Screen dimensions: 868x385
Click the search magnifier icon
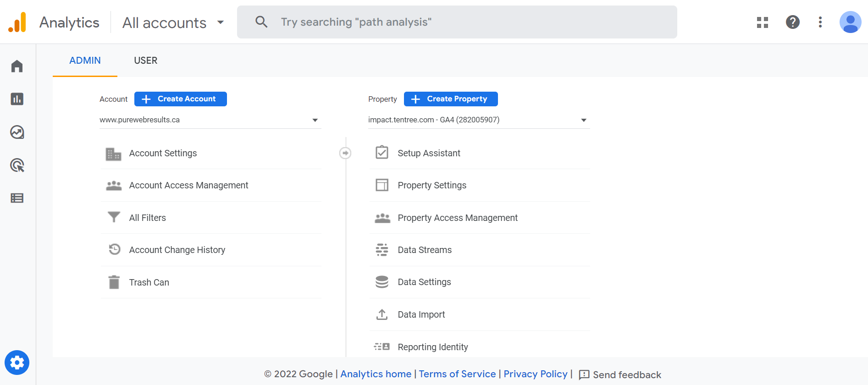(261, 22)
